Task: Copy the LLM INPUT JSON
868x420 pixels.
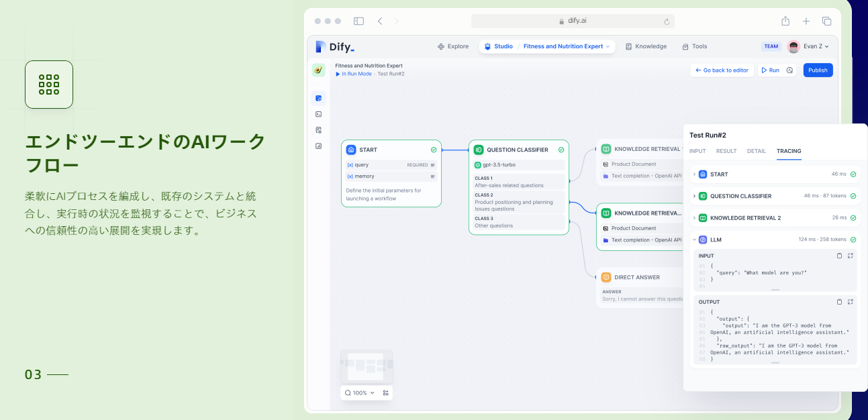Action: [839, 256]
